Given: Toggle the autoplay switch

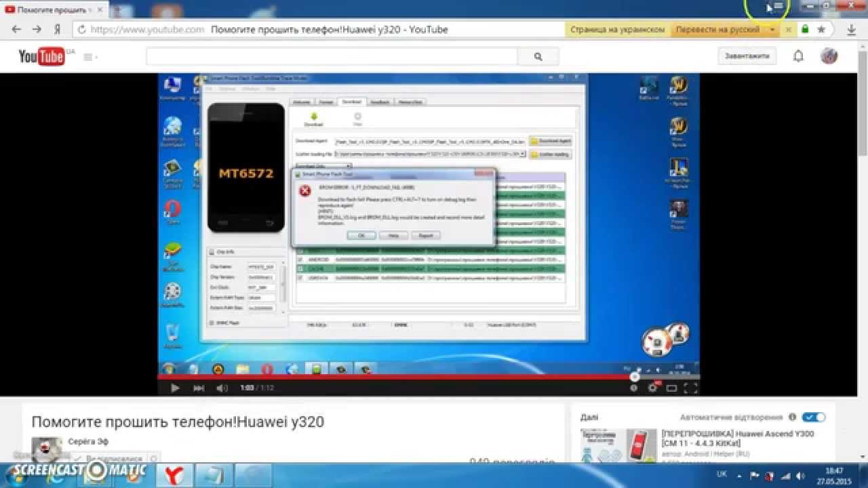Looking at the screenshot, I should pos(813,418).
